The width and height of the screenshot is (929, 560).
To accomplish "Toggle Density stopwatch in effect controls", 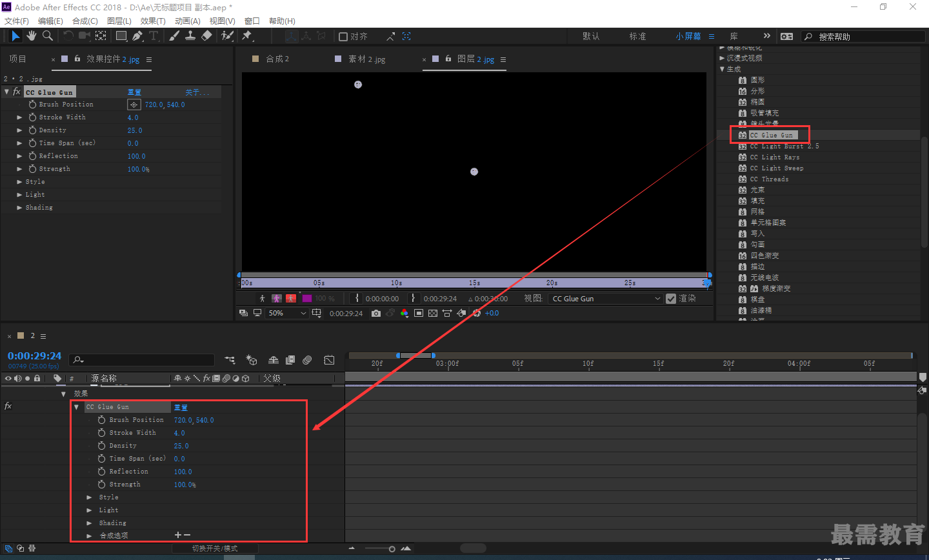I will point(32,130).
